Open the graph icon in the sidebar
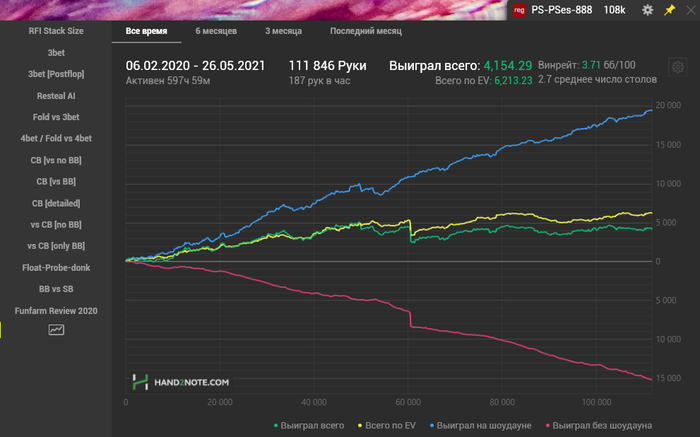This screenshot has width=700, height=437. coord(56,330)
